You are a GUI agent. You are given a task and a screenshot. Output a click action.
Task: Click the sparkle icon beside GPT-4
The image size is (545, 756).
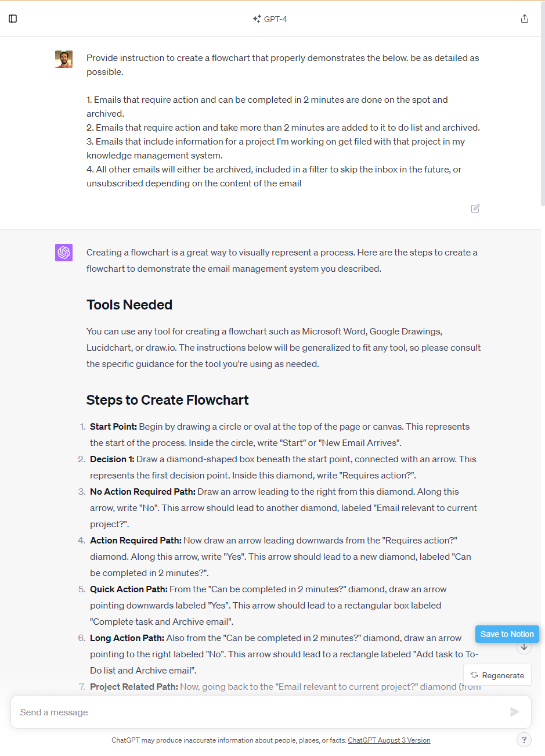[x=256, y=18]
